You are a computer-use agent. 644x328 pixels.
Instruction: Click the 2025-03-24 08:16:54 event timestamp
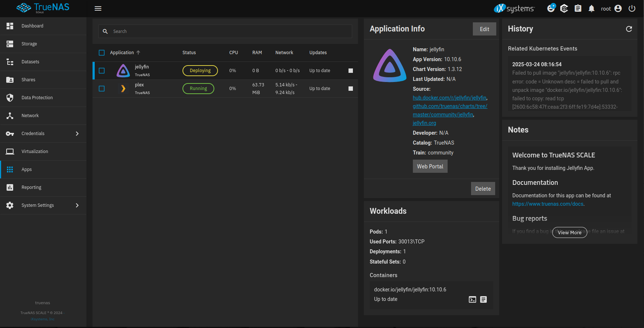point(537,64)
